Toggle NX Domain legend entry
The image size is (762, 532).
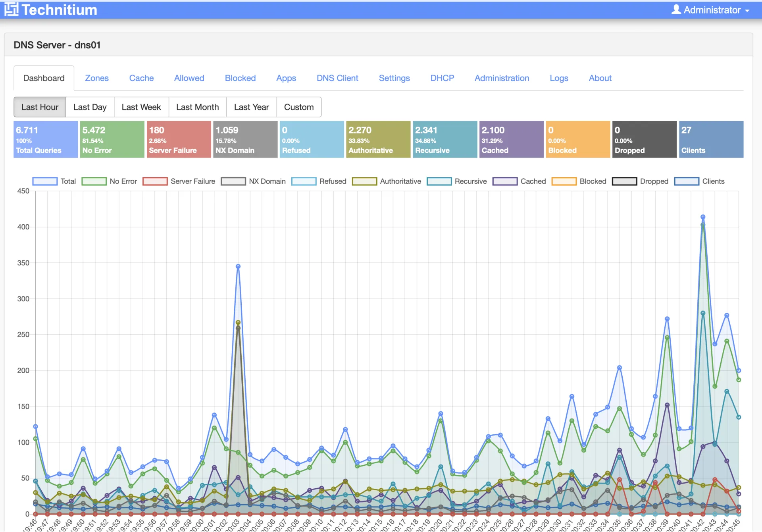click(253, 181)
